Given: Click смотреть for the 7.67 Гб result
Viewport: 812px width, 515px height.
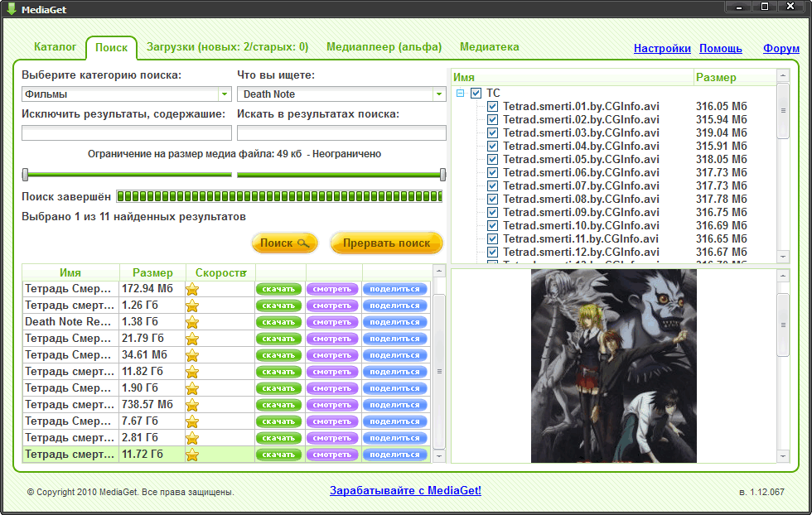Looking at the screenshot, I should pyautogui.click(x=332, y=421).
